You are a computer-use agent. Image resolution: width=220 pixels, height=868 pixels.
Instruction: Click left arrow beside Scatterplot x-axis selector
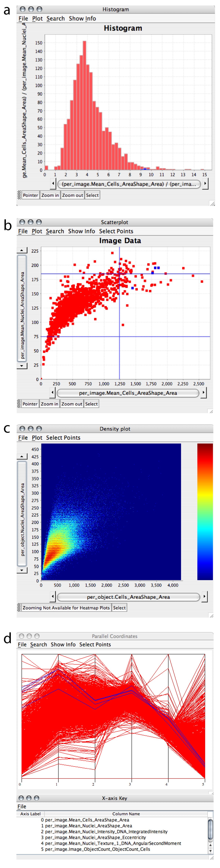[x=53, y=393]
